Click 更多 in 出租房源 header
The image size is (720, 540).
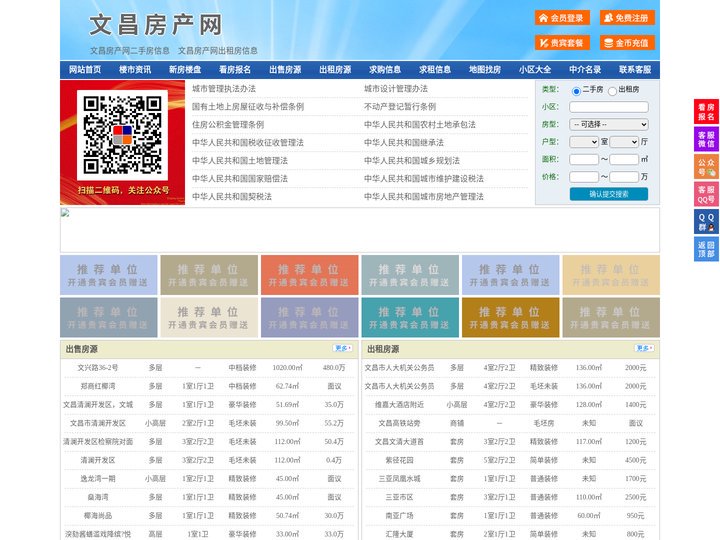644,349
